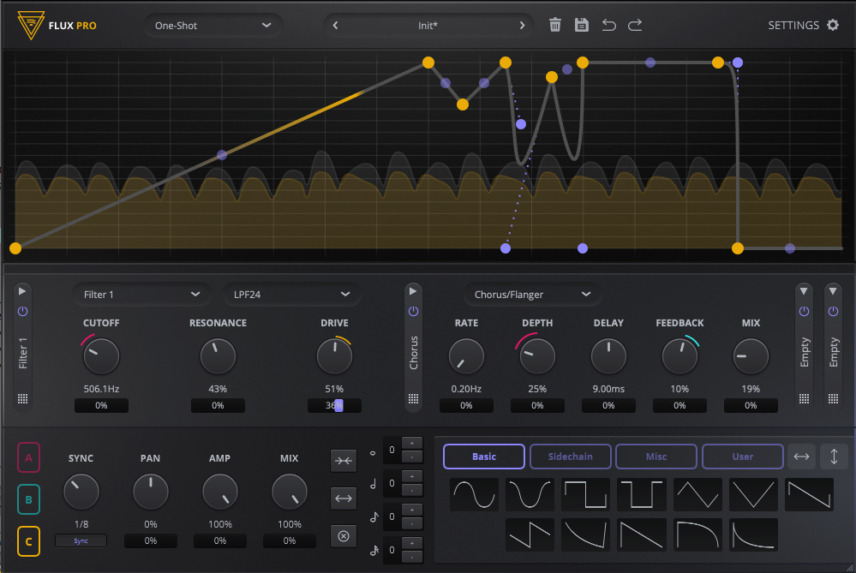
Task: Select the linear ramp down shape bottom row
Action: click(641, 534)
